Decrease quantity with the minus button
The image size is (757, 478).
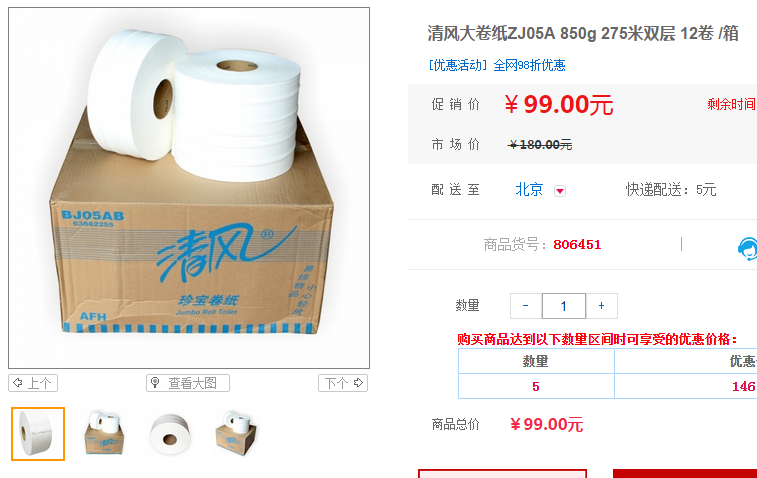pyautogui.click(x=526, y=306)
